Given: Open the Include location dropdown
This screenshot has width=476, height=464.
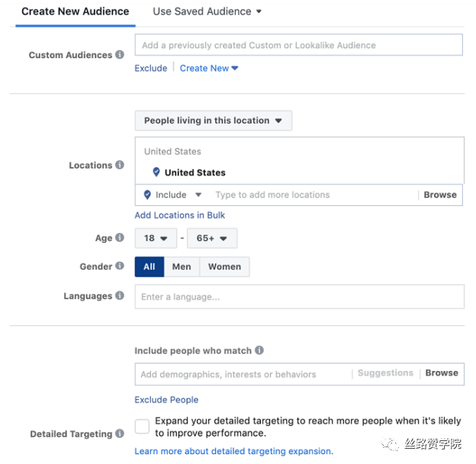Looking at the screenshot, I should (x=172, y=195).
